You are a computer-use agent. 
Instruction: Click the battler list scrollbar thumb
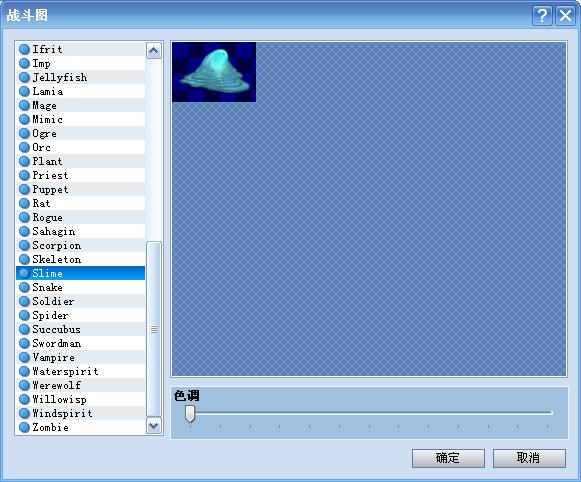[x=154, y=329]
